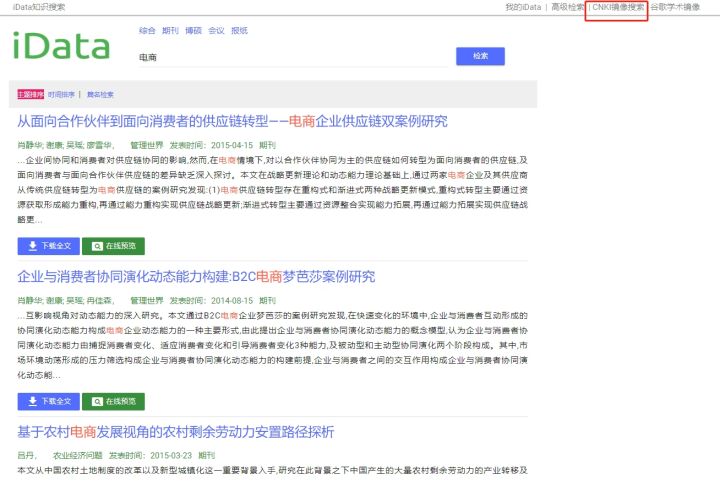720x481 pixels.
Task: Sort results by 主题排序
Action: click(x=31, y=94)
